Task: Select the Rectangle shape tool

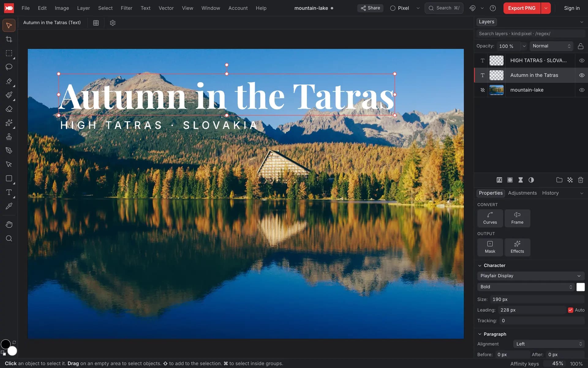Action: tap(9, 178)
